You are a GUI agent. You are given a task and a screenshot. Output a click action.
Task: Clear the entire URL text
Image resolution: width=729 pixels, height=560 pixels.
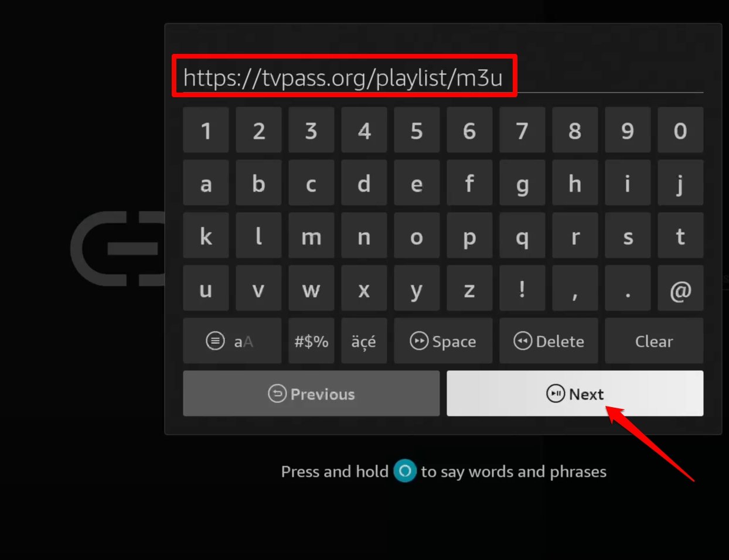pos(654,340)
